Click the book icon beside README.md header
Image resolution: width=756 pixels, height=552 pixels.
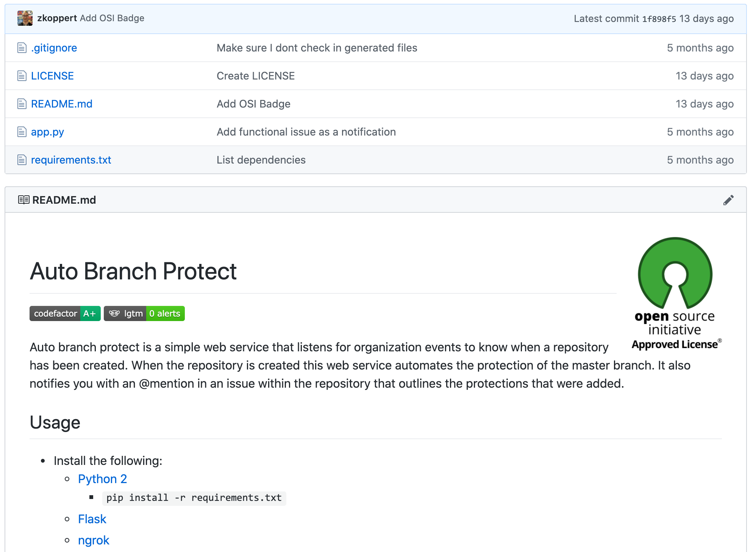click(x=23, y=200)
